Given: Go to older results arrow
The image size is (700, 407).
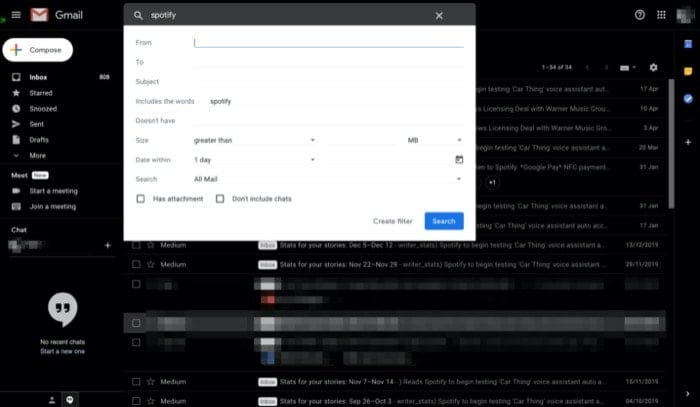Looking at the screenshot, I should tap(606, 68).
